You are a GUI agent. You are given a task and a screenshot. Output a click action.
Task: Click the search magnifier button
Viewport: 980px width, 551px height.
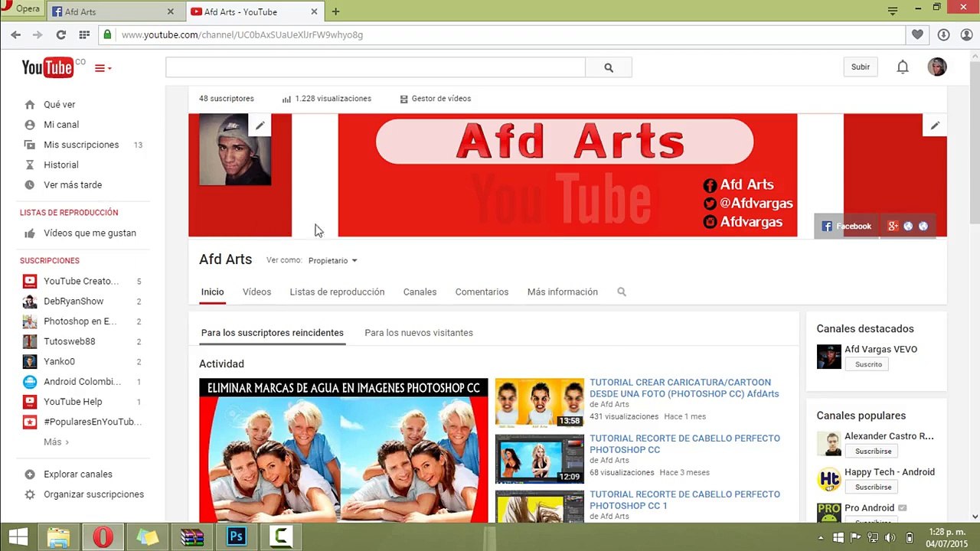click(609, 67)
